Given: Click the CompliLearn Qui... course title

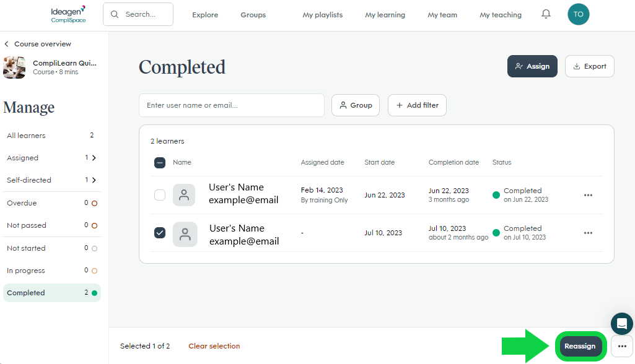Looking at the screenshot, I should 65,63.
